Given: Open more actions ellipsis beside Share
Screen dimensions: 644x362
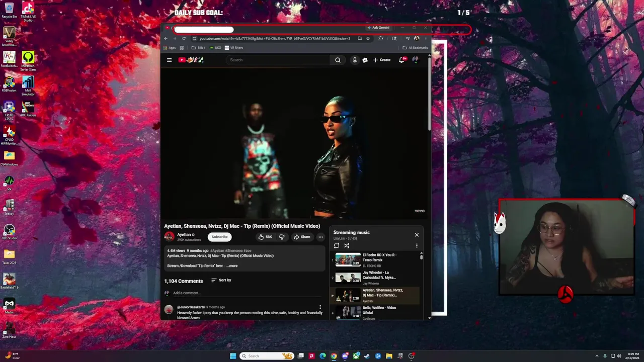Looking at the screenshot, I should click(x=320, y=237).
